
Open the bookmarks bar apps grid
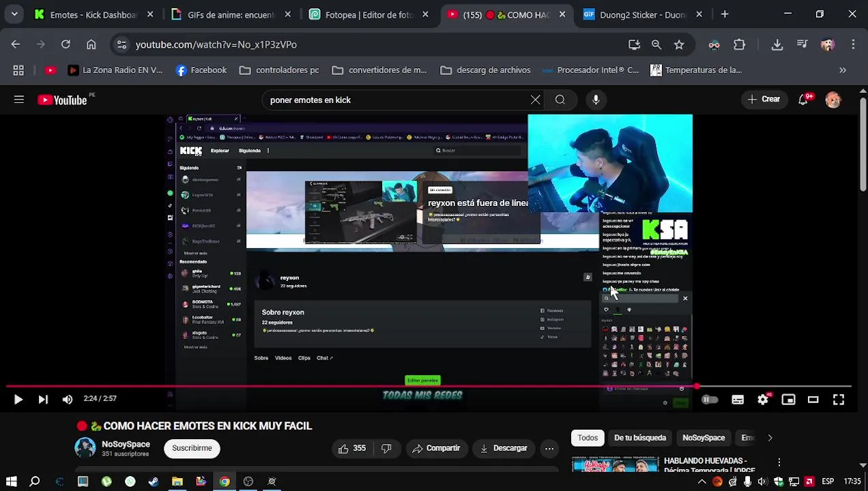[x=18, y=70]
